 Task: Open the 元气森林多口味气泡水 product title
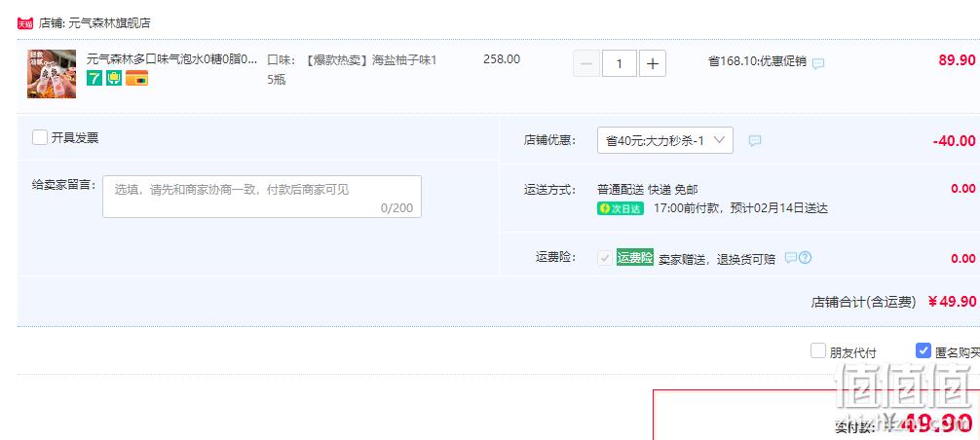click(171, 59)
